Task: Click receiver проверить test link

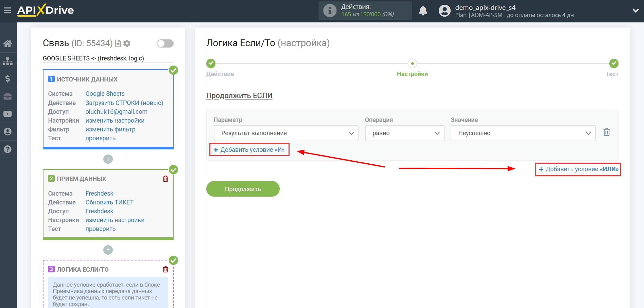Action: (x=101, y=229)
